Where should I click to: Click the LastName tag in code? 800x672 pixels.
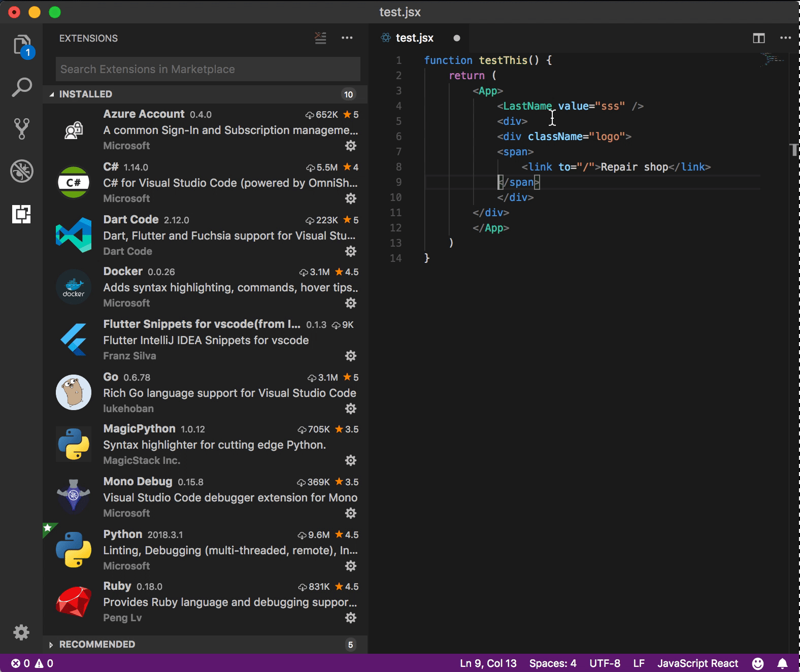point(527,106)
